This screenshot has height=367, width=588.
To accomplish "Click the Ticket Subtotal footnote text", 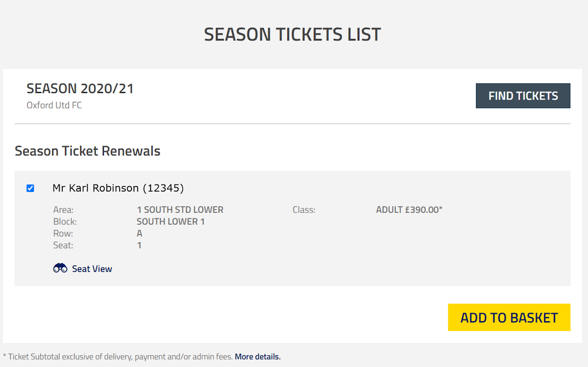I will (x=118, y=357).
